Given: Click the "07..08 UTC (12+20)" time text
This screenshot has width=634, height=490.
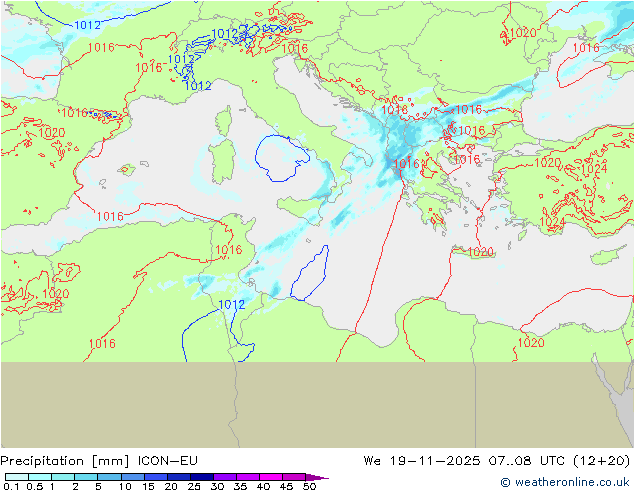Looking at the screenshot, I should coord(559,461).
